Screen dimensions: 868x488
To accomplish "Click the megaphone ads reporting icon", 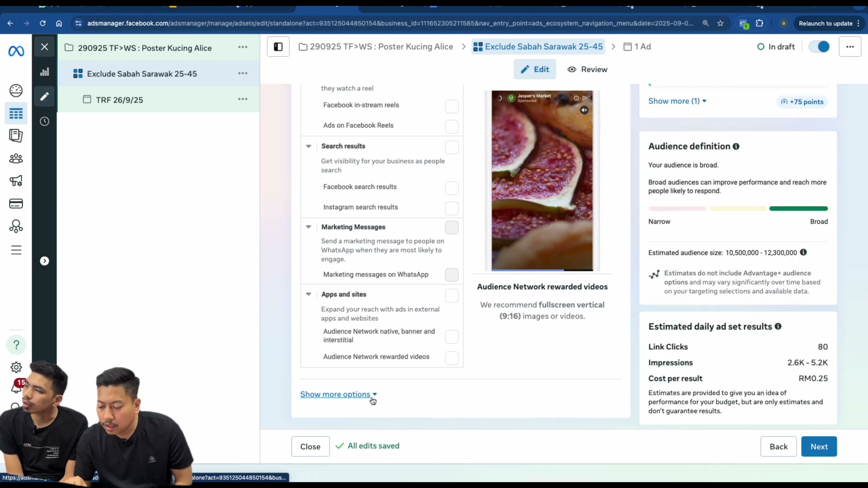I will pos(16,181).
